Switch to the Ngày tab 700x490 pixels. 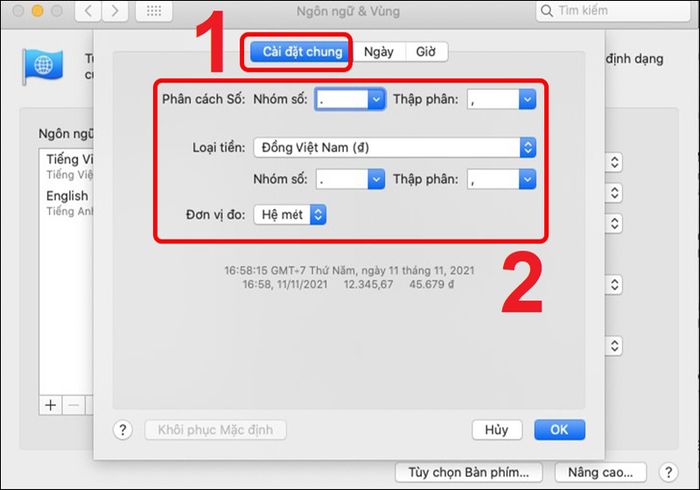pos(379,52)
